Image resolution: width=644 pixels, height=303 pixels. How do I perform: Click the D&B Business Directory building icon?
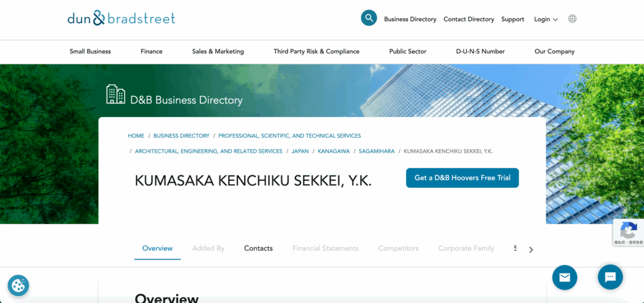coord(116,94)
